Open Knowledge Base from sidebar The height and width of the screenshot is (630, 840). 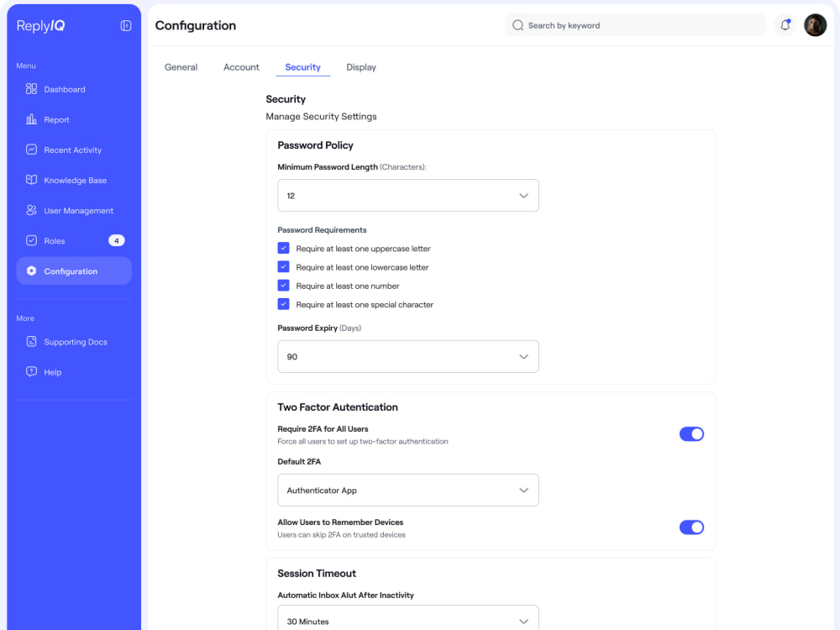point(74,180)
